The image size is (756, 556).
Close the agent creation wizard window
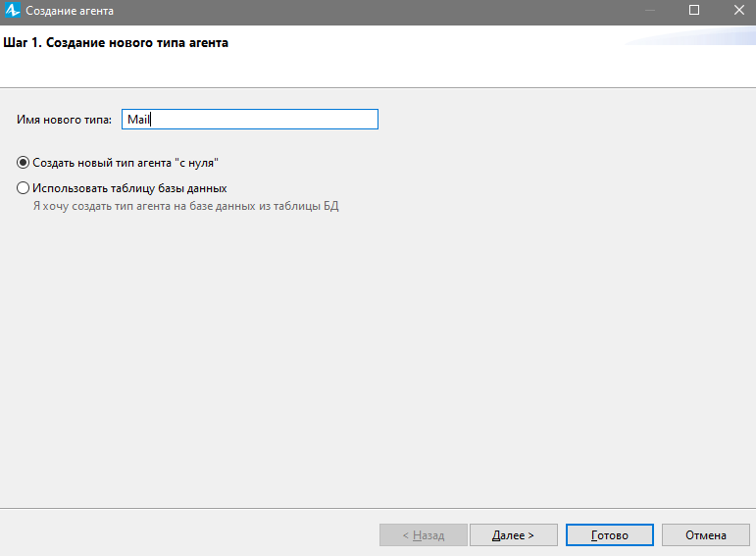(738, 10)
